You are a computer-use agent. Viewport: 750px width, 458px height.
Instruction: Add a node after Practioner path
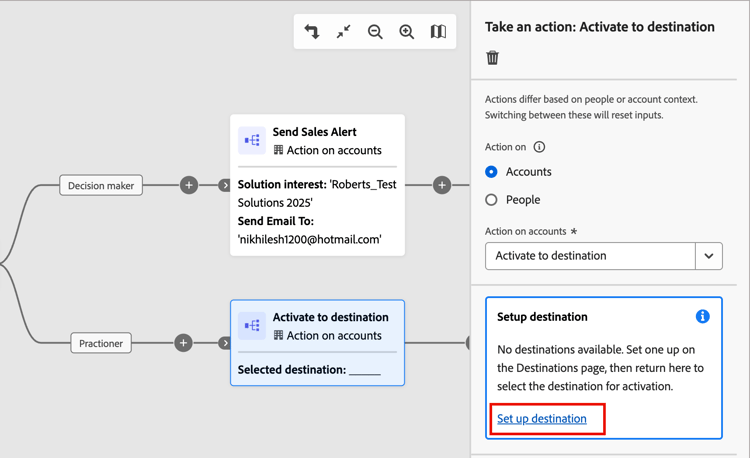(x=183, y=343)
